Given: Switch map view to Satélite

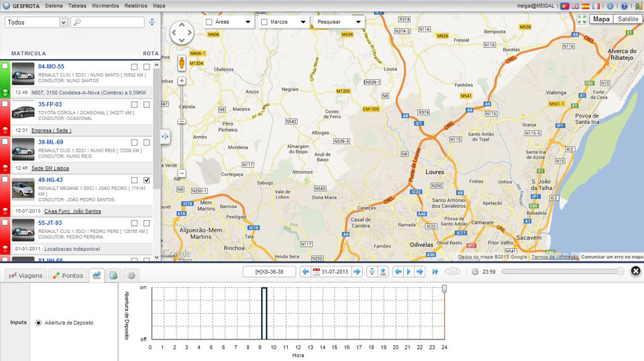Looking at the screenshot, I should coord(628,19).
